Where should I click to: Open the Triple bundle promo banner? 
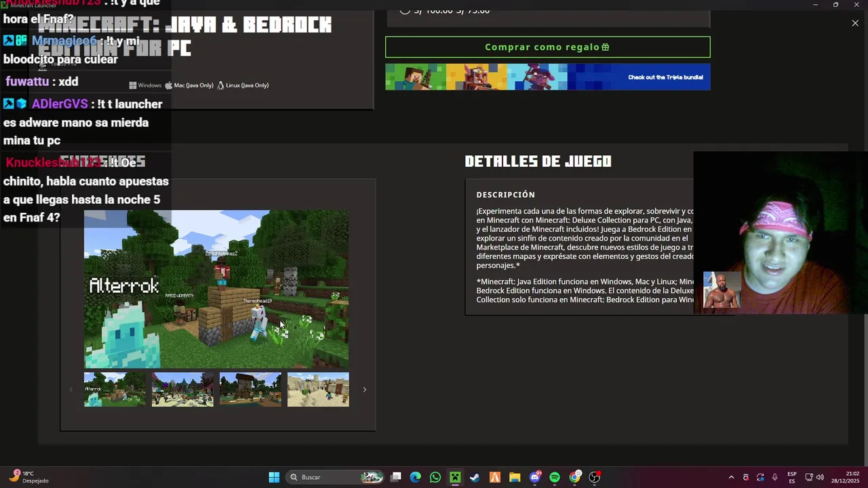click(547, 77)
